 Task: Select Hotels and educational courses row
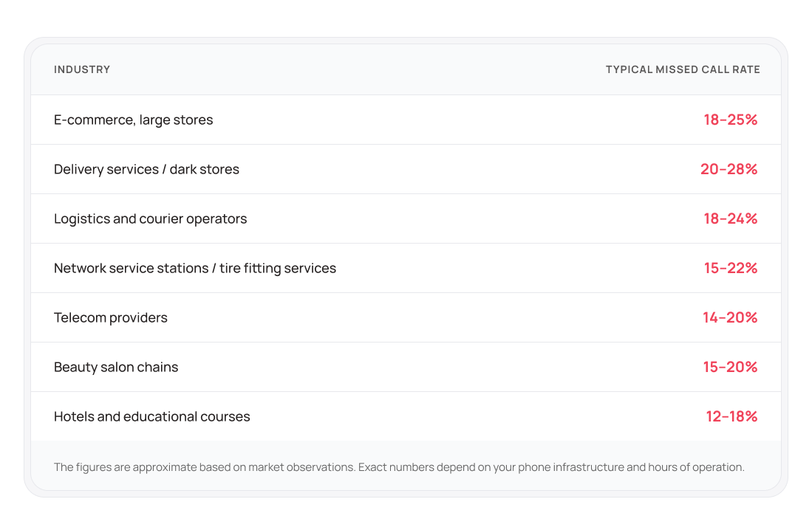click(151, 416)
